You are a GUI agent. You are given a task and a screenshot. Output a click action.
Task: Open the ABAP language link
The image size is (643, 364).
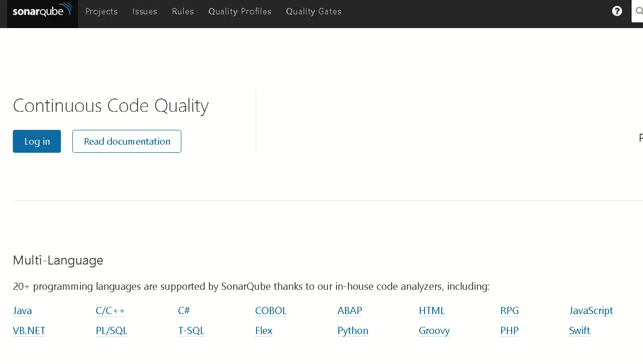(x=349, y=311)
